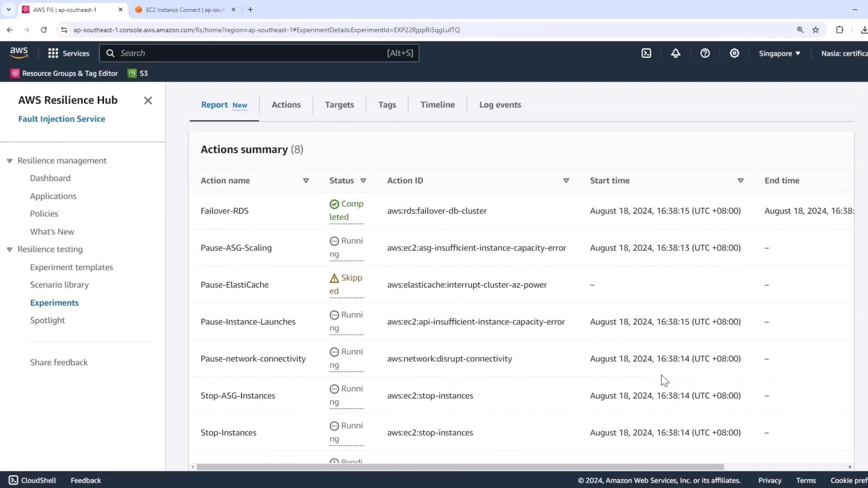Switch to the Actions tab
The image size is (868, 488).
[x=286, y=105]
